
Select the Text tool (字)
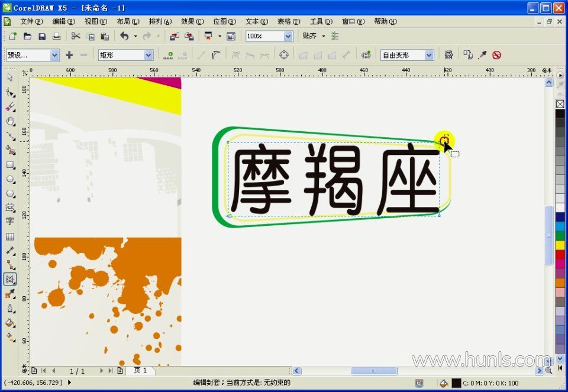(x=10, y=221)
